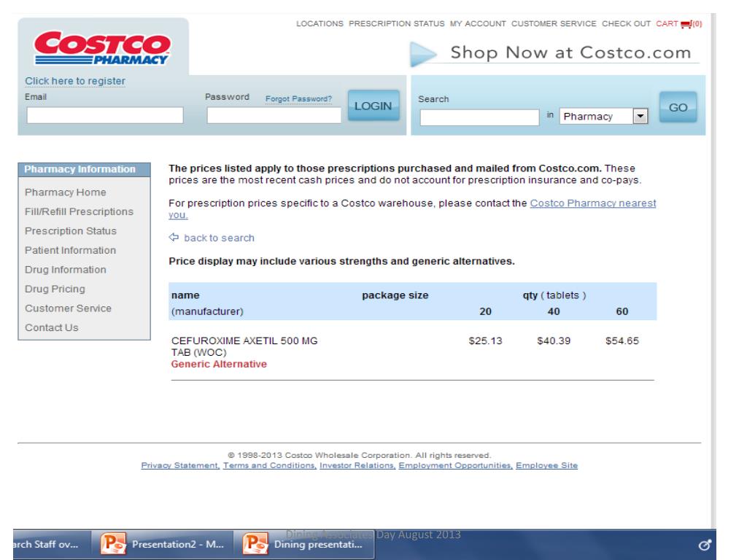Click the qty 60 column header

tap(622, 311)
